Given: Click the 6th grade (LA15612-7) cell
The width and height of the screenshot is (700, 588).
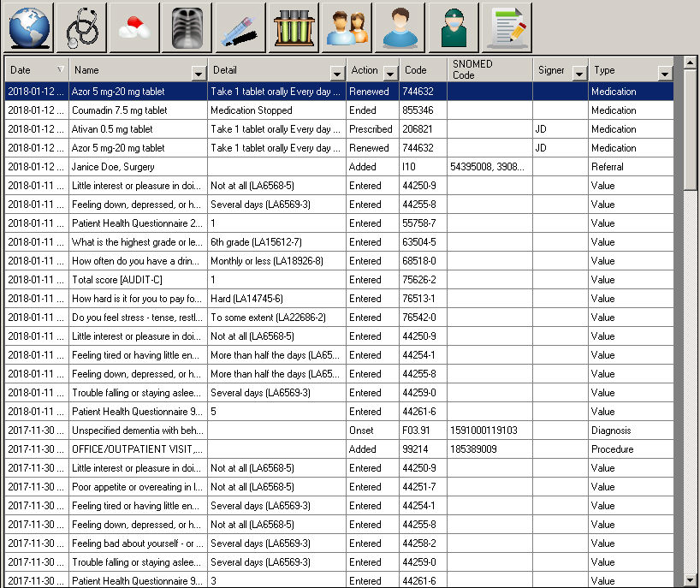Looking at the screenshot, I should coord(276,242).
